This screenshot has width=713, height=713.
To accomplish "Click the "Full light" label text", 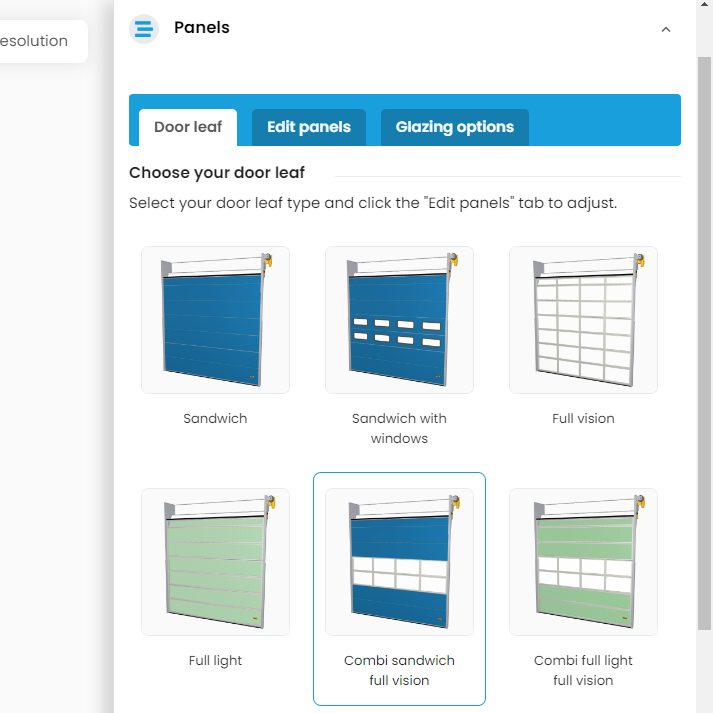I will click(215, 660).
